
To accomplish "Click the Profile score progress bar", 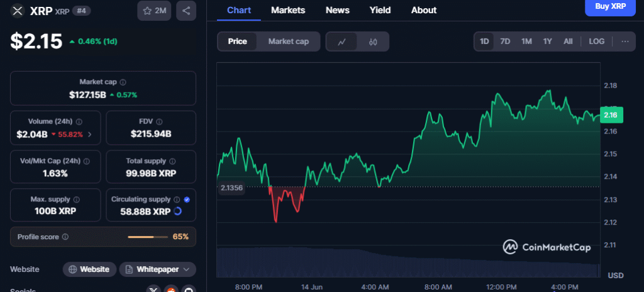I will 148,237.
